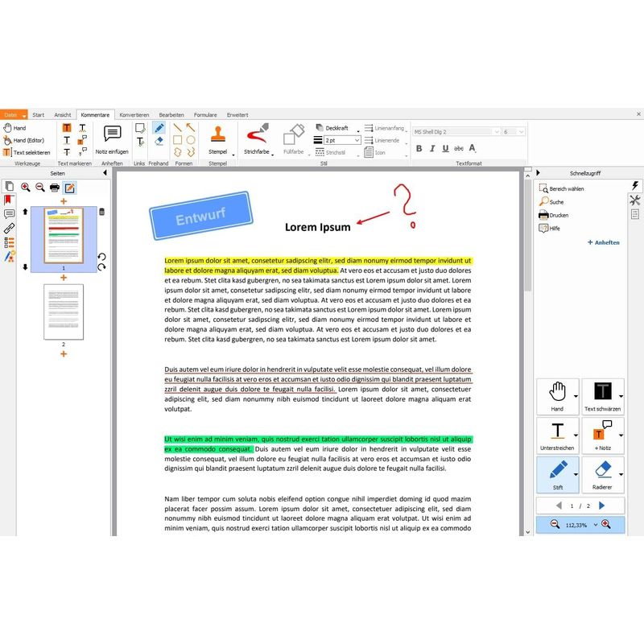Click the Anheften link in Schnellzugriff

click(604, 242)
